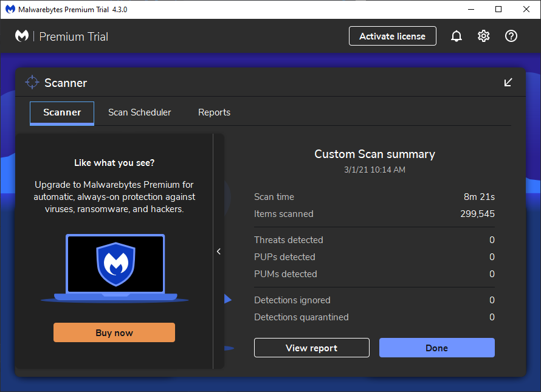The width and height of the screenshot is (541, 392).
Task: Click the PUPs detected label
Action: 284,257
